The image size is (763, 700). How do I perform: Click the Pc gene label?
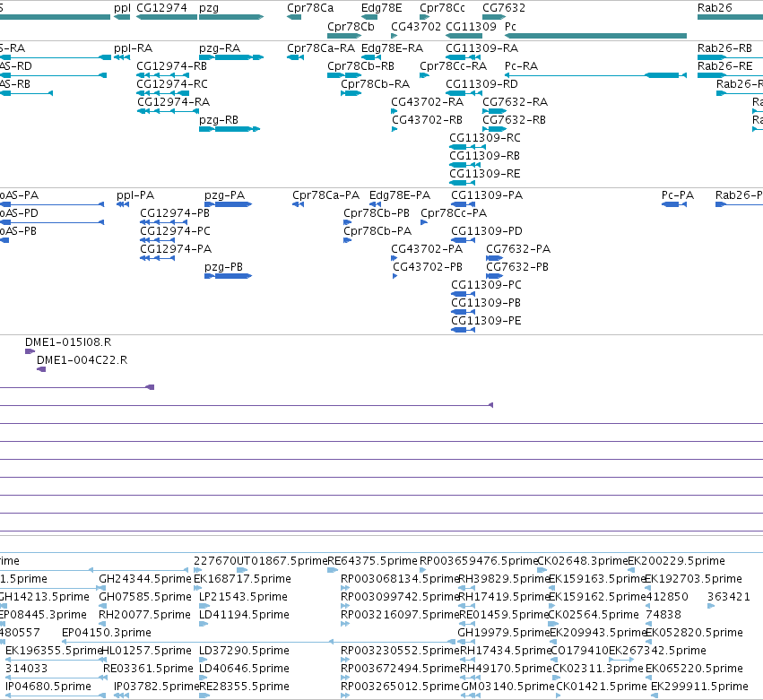510,27
